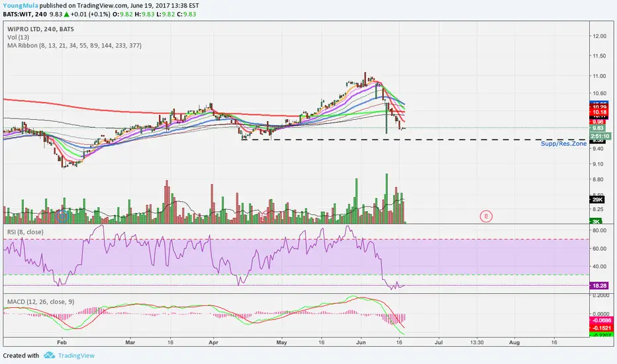This screenshot has width=617, height=364.
Task: Click the 13:30 label on time axis
Action: 477,342
